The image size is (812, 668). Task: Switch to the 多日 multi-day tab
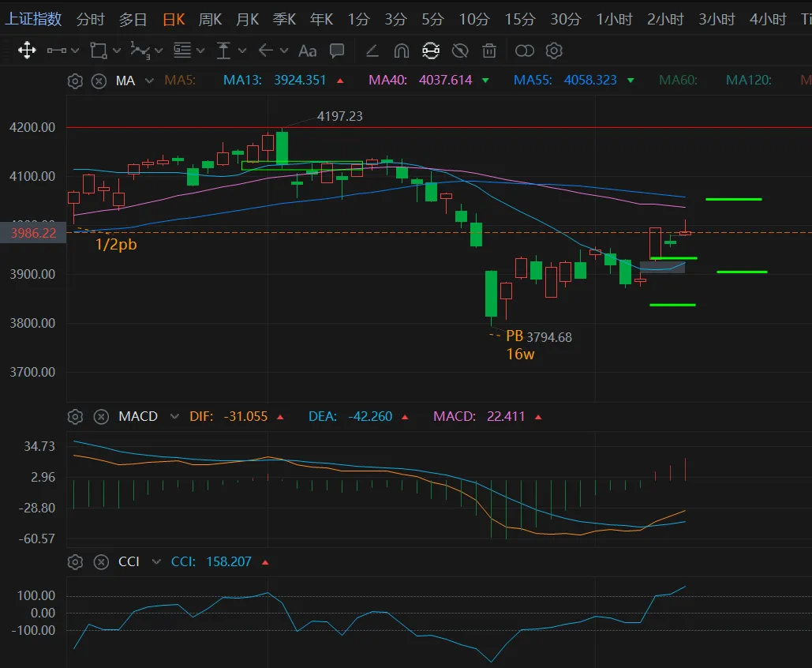pos(133,20)
